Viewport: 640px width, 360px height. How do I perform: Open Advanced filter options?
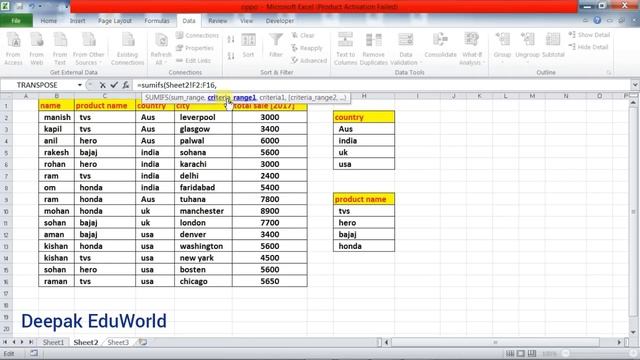point(309,60)
